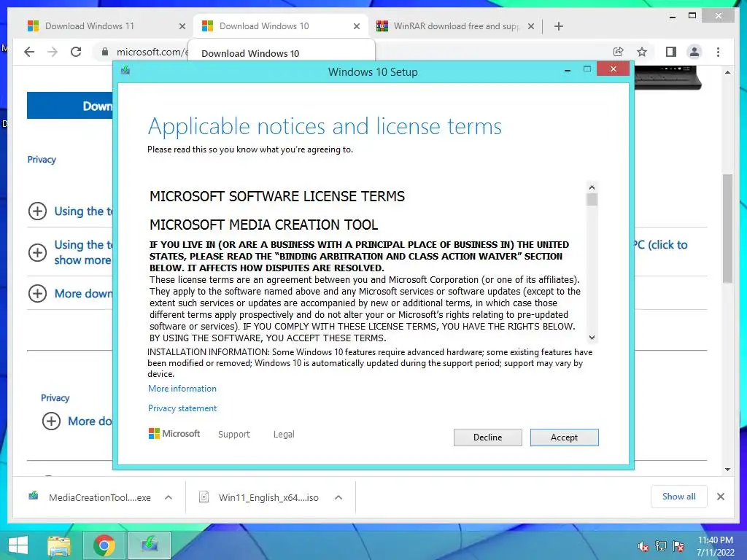Screen dimensions: 747x560
Task: Open Chrome profile avatar
Action: click(x=694, y=52)
